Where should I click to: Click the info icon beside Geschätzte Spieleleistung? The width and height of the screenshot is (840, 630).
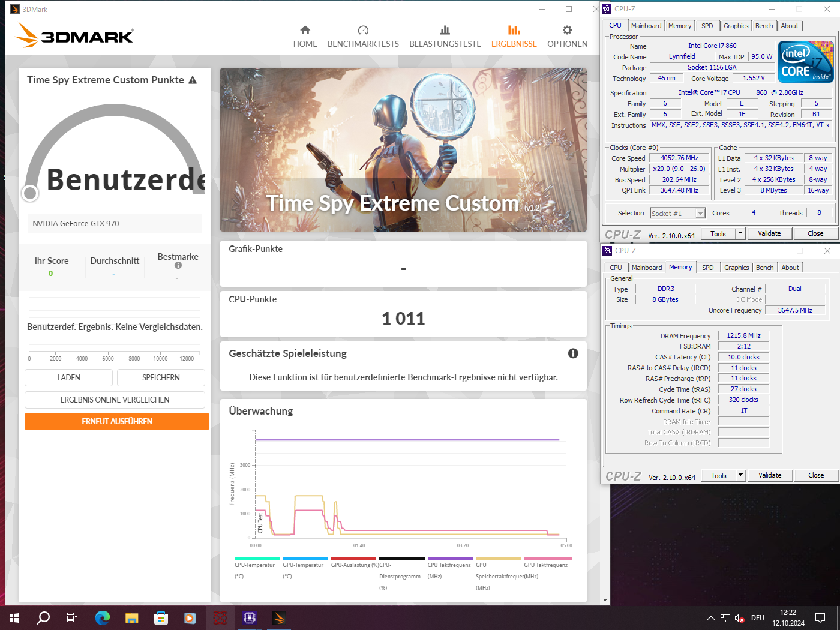click(x=573, y=353)
